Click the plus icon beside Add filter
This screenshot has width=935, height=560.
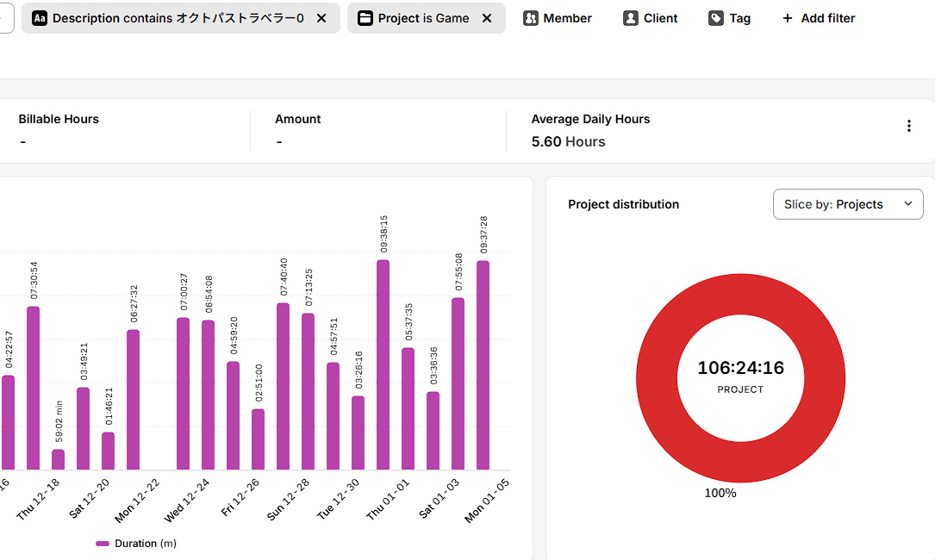[788, 18]
